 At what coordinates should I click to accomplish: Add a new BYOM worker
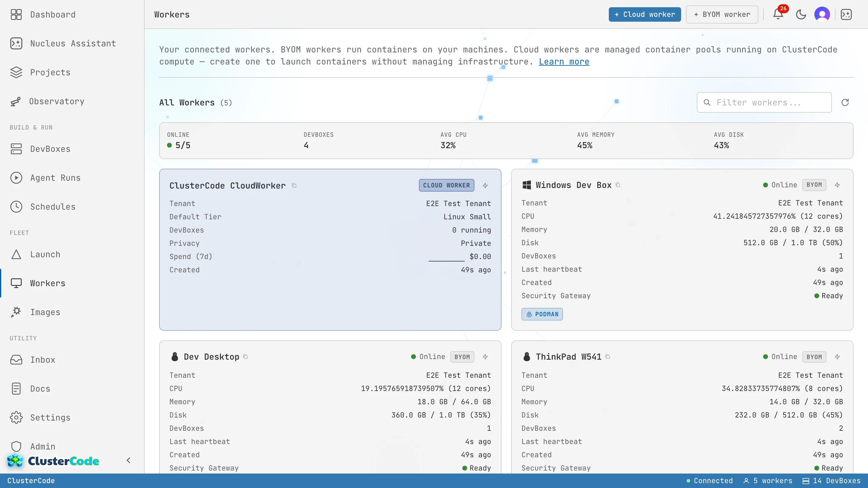[722, 14]
